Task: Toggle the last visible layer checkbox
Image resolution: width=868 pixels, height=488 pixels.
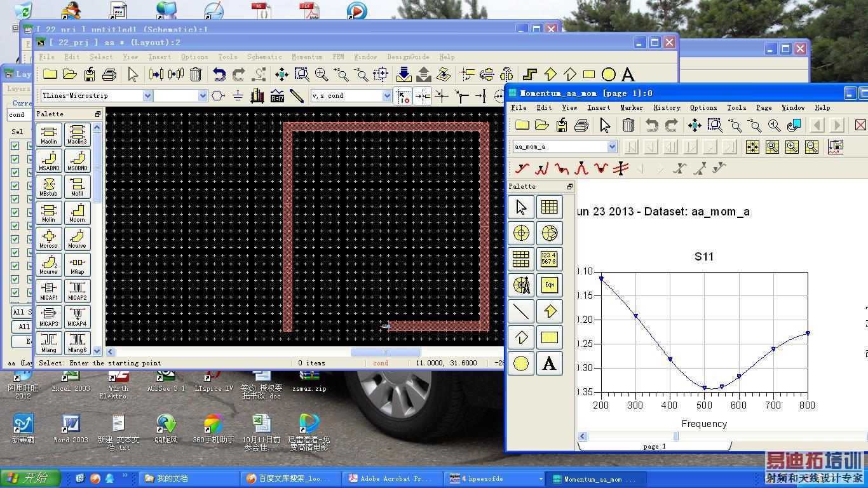Action: [x=15, y=292]
